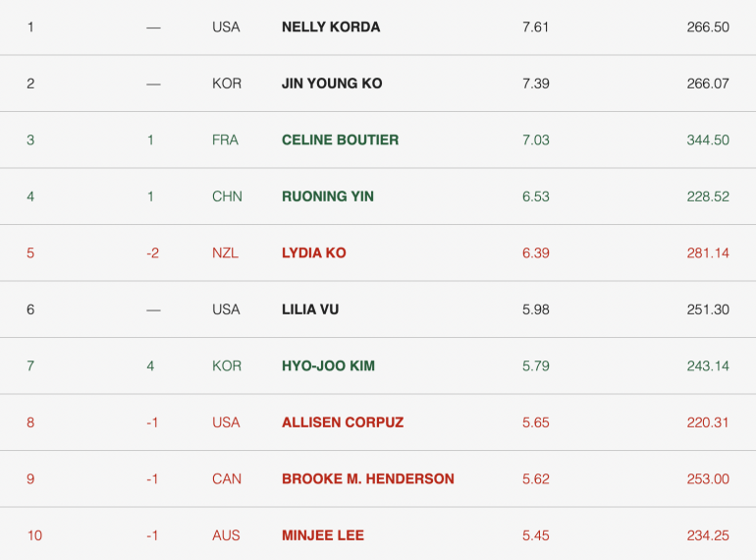
Task: Select Minjee Lee's name
Action: [x=323, y=535]
